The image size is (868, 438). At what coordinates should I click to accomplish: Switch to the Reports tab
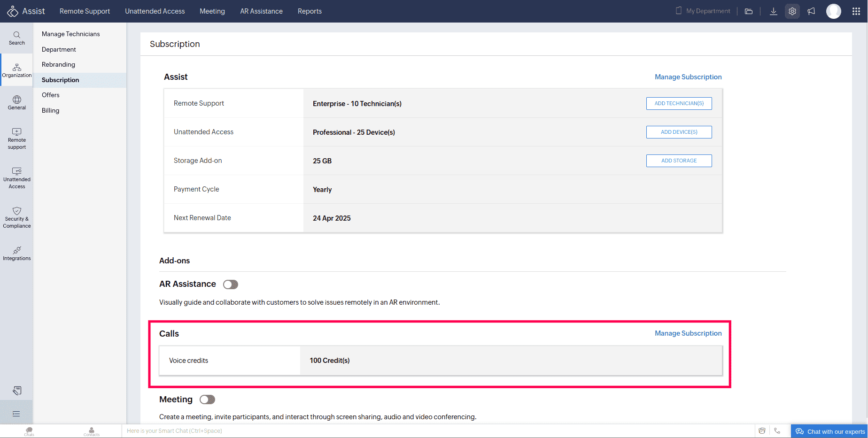point(310,11)
